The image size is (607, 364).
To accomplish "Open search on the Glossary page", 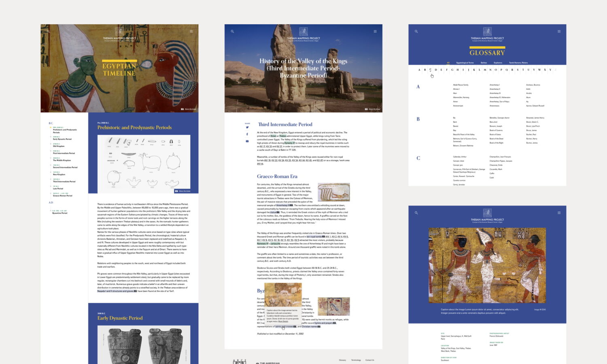I will point(416,31).
